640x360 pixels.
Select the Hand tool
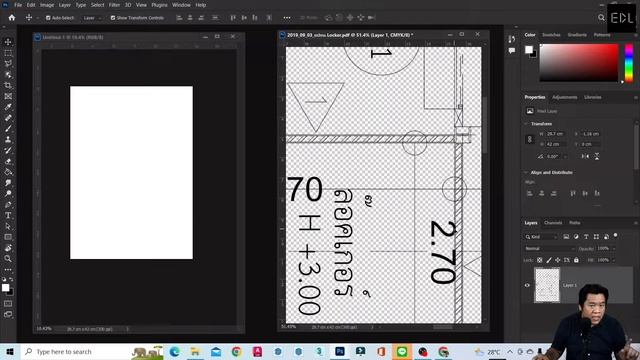coord(8,248)
